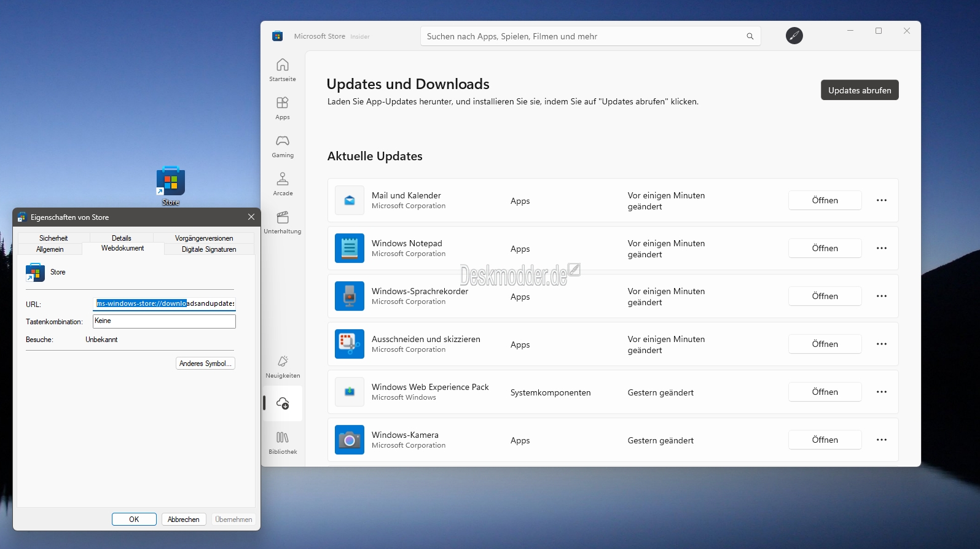Click Ausschneiden und skizzieren app icon

click(x=350, y=344)
